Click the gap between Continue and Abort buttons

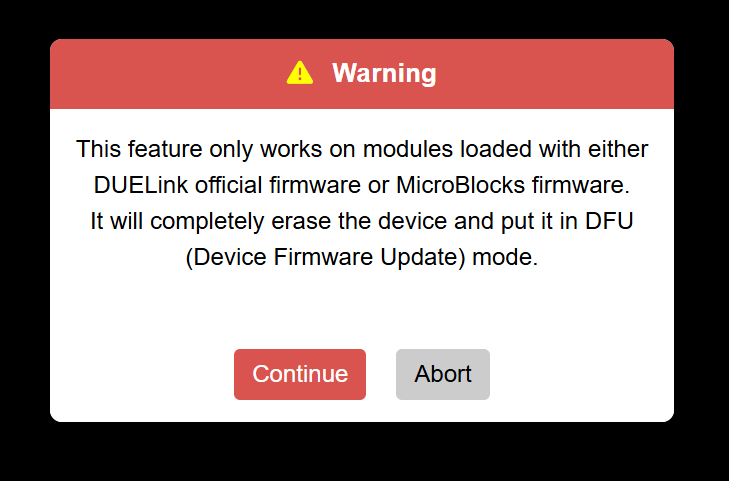pyautogui.click(x=381, y=374)
